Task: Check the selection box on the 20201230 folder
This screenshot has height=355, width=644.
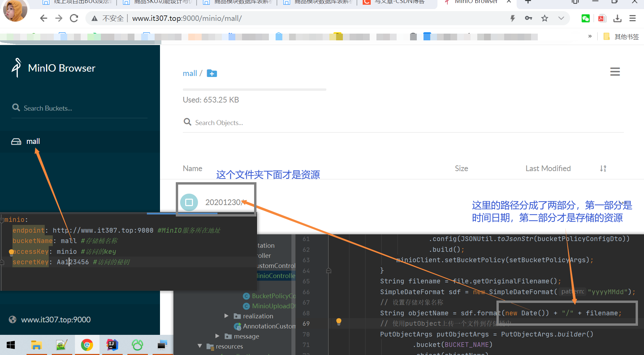Action: 189,202
